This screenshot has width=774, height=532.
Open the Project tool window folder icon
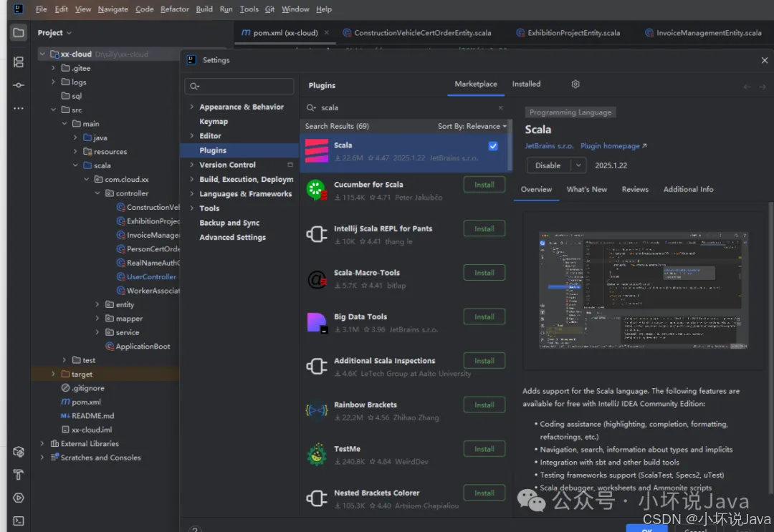18,32
